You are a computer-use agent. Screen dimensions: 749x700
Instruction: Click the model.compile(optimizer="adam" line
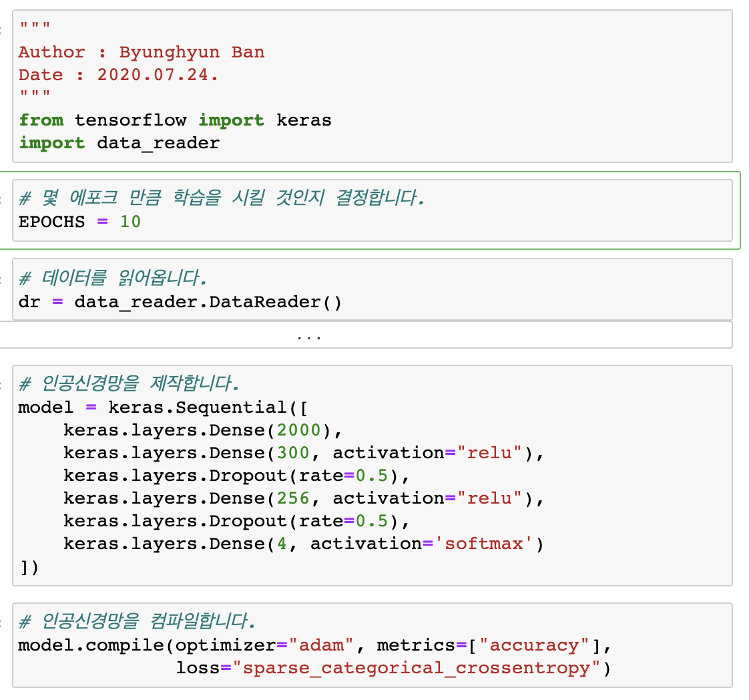[x=315, y=645]
